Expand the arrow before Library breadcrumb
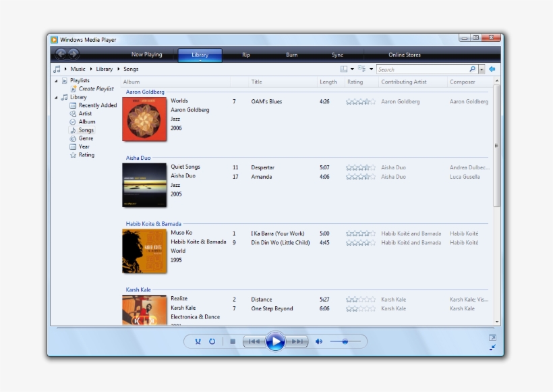 [91, 69]
